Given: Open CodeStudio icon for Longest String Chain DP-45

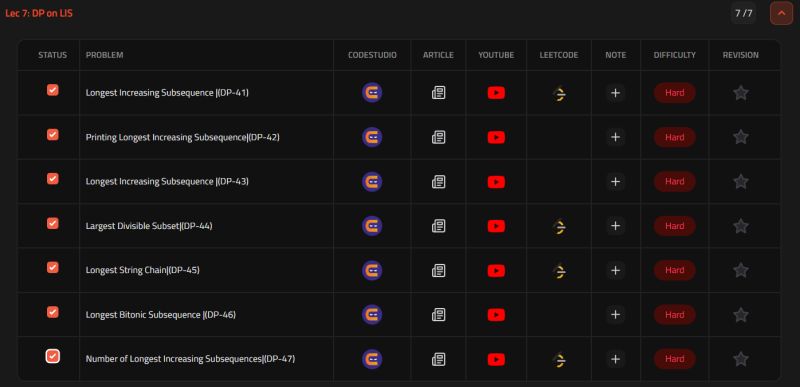Looking at the screenshot, I should point(372,270).
